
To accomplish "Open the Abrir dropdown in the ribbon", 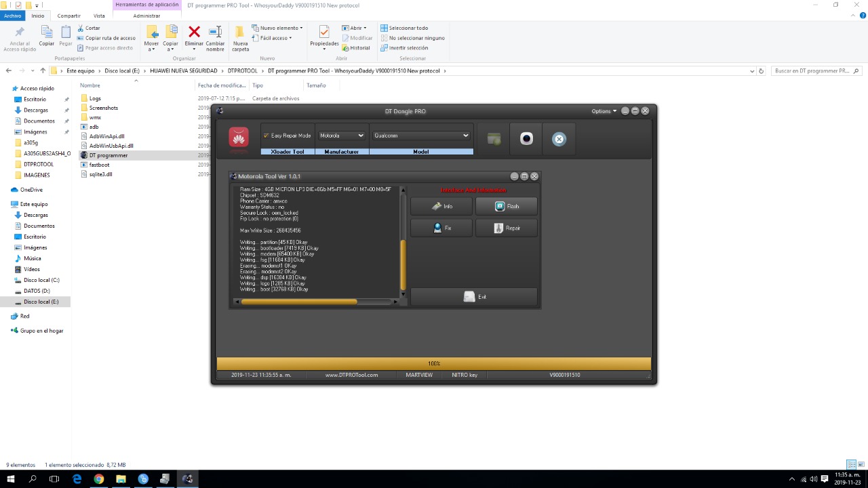I will click(x=354, y=28).
